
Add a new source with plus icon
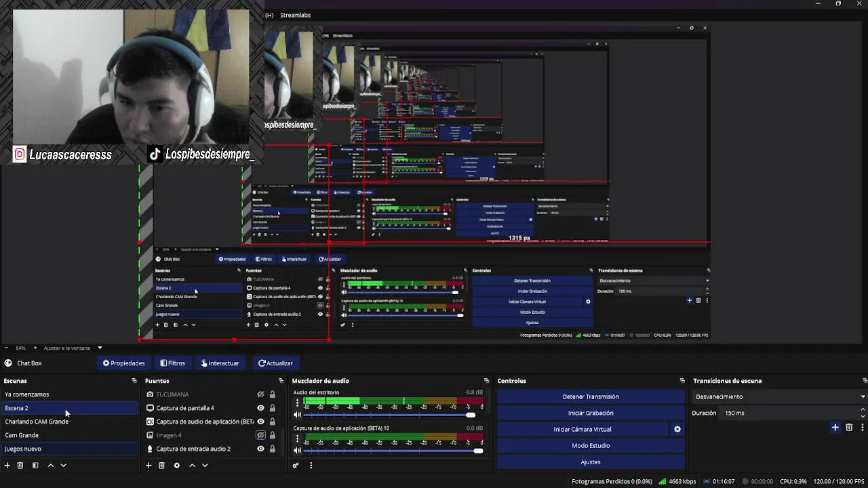149,466
